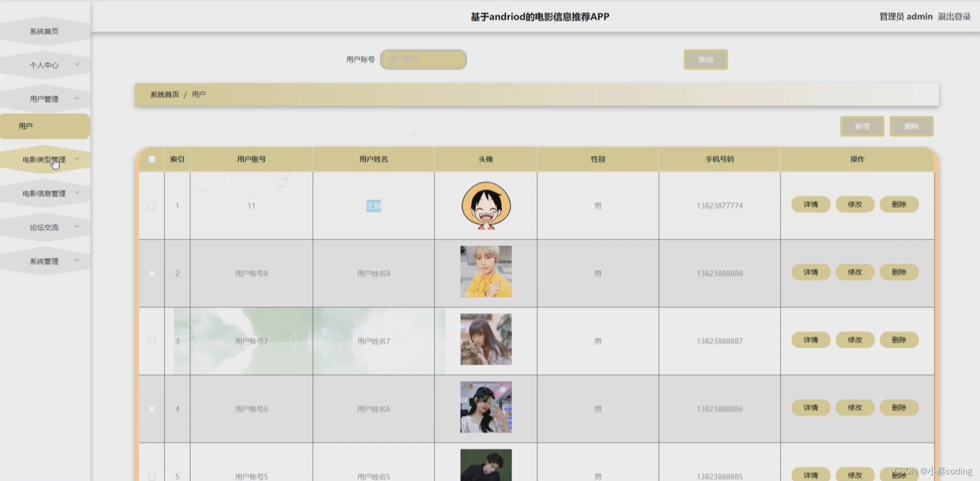Open the avatar thumbnail for 用户账号8
The height and width of the screenshot is (481, 980).
click(x=486, y=271)
